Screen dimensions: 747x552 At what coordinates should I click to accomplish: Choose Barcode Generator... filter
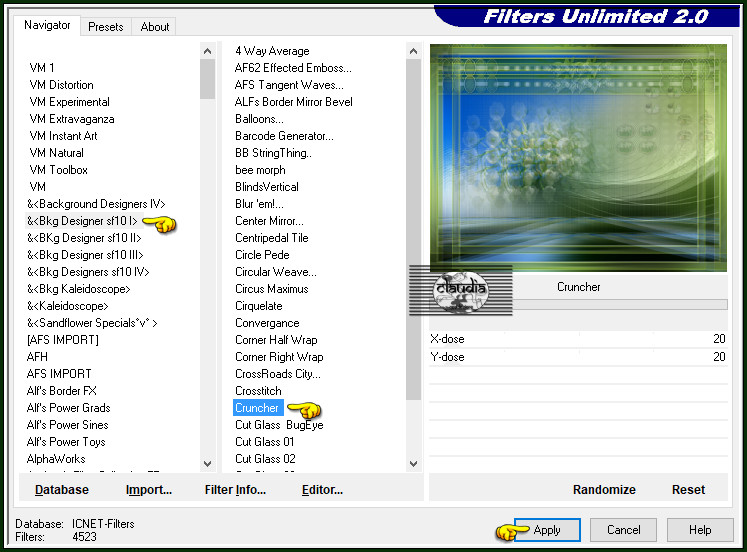(284, 136)
